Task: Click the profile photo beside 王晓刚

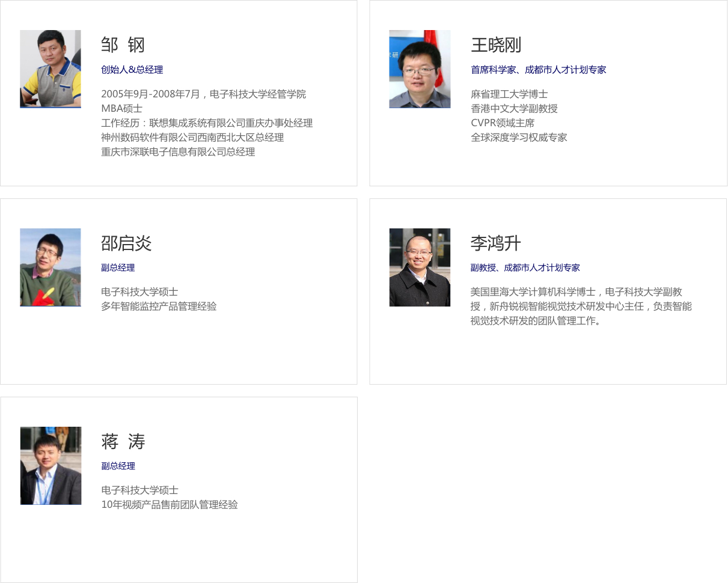Action: tap(420, 69)
